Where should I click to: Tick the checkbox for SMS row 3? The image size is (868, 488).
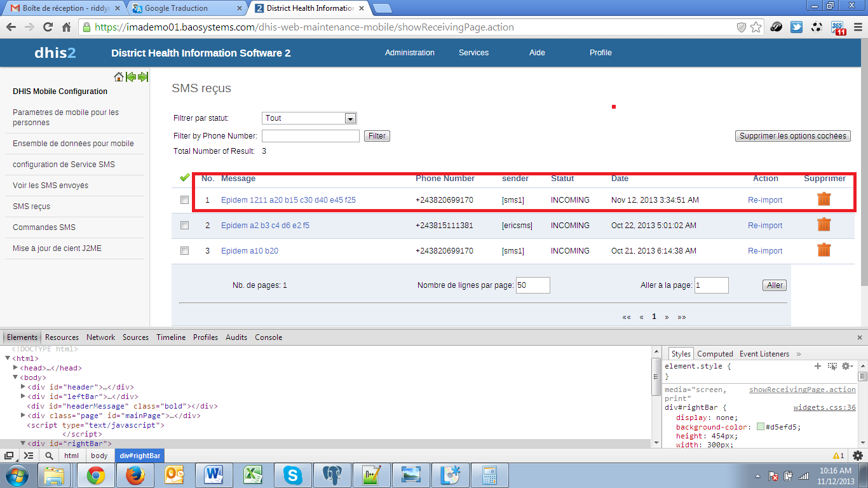pyautogui.click(x=185, y=250)
